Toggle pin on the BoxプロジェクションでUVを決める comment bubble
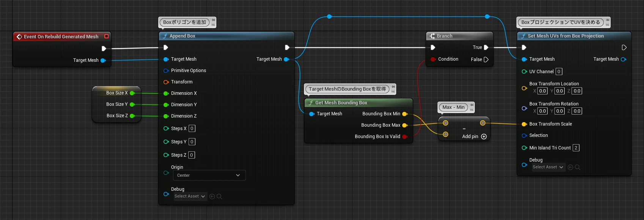644x220 pixels. coord(608,20)
